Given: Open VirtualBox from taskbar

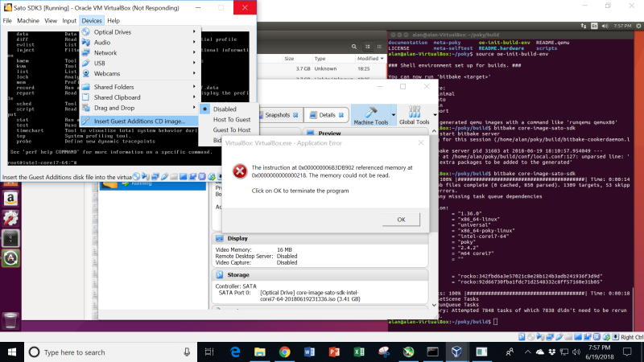Looking at the screenshot, I should coord(456,352).
